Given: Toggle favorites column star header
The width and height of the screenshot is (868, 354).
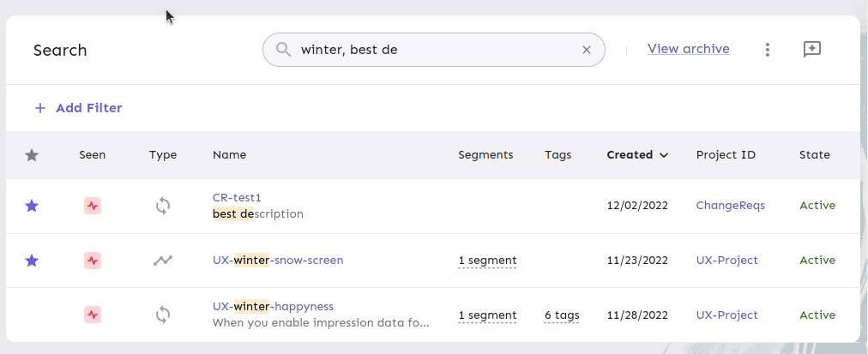Looking at the screenshot, I should pyautogui.click(x=32, y=155).
